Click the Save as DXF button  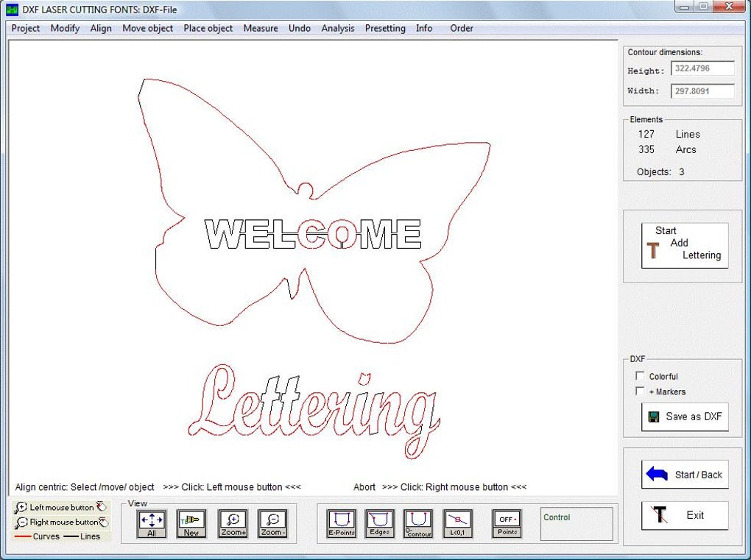[x=685, y=417]
